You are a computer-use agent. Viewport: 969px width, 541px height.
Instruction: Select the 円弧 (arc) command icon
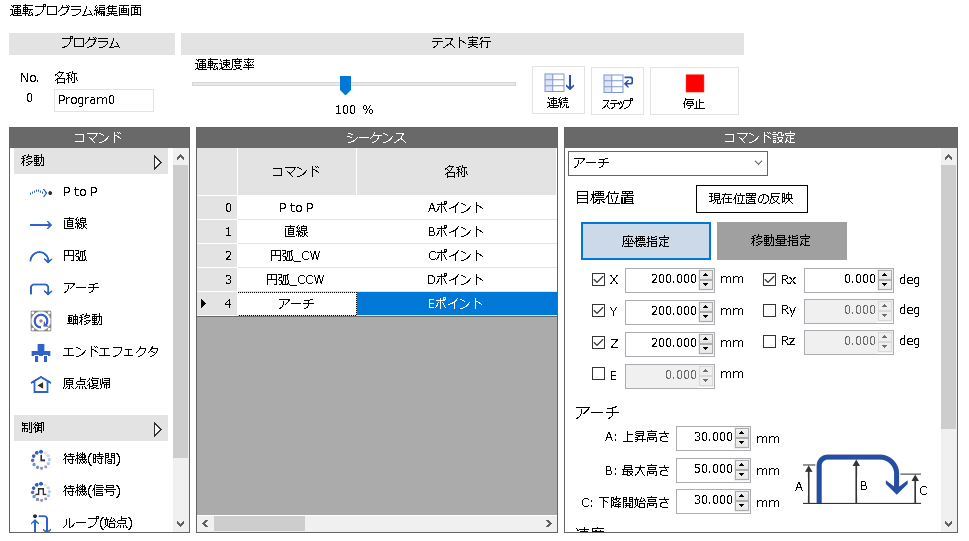pyautogui.click(x=40, y=257)
